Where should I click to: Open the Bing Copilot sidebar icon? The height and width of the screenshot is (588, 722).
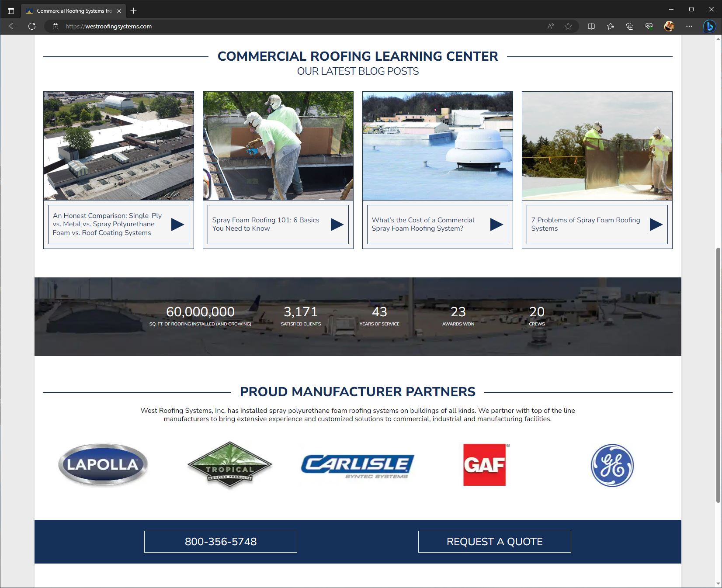tap(709, 26)
